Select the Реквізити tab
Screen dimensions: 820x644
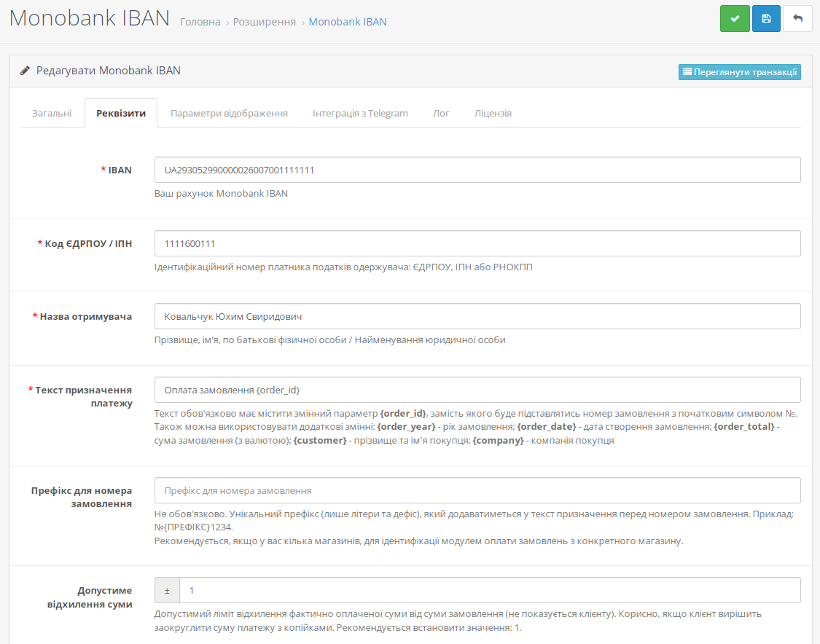(121, 113)
